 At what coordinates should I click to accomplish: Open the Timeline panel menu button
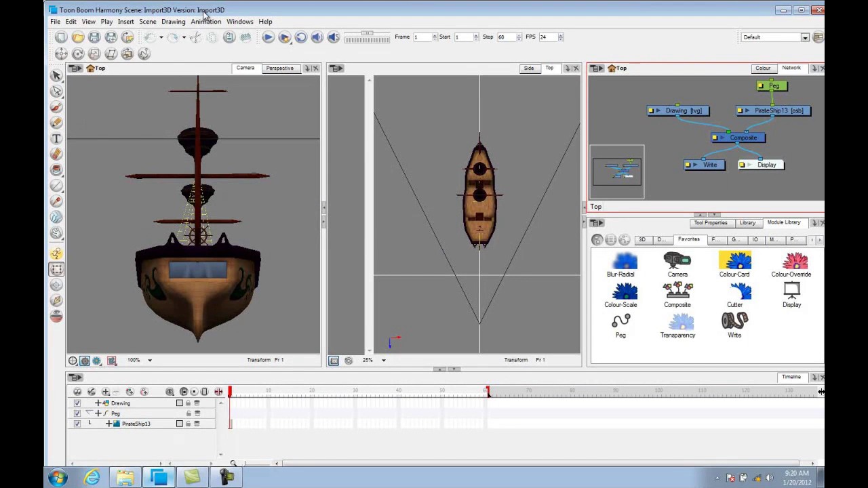[x=75, y=378]
